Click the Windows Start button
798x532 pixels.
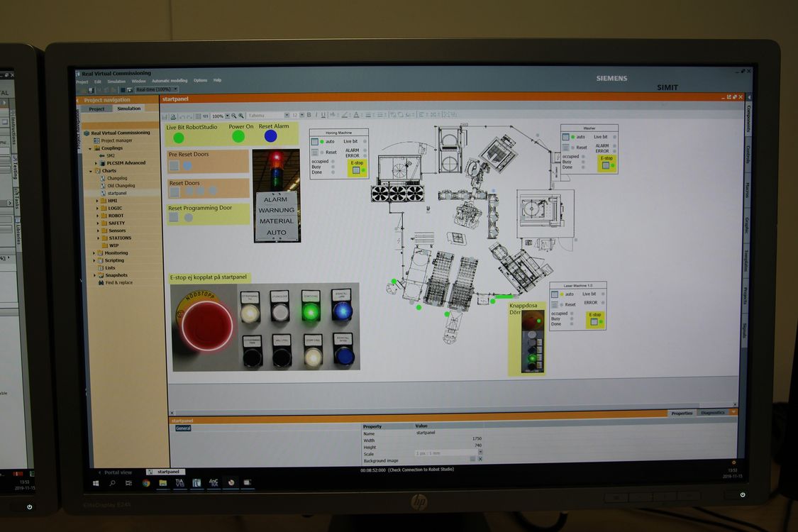96,483
